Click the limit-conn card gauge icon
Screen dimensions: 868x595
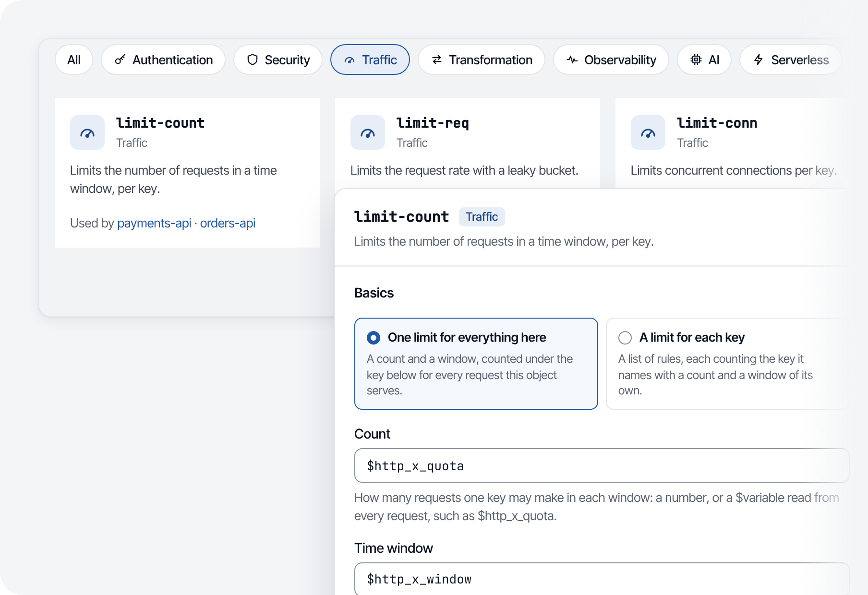point(648,132)
